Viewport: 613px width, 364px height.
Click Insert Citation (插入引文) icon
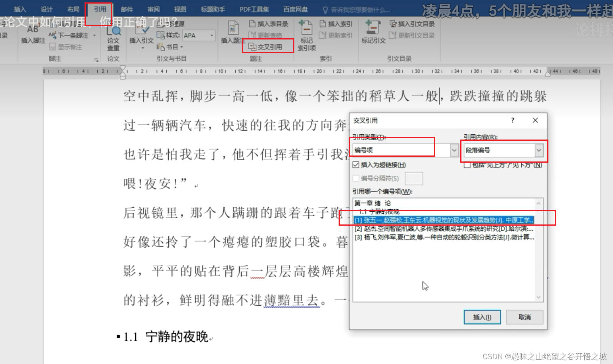click(x=141, y=34)
